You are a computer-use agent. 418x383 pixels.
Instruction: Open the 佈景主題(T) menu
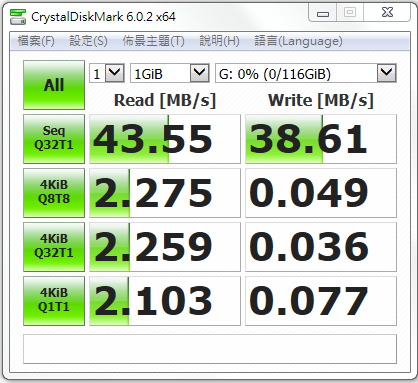click(x=153, y=41)
